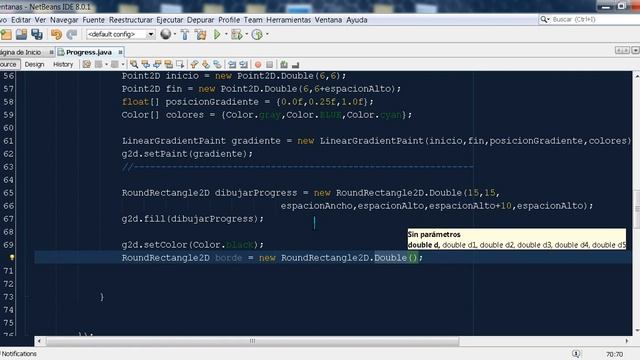The image size is (640, 360).
Task: Click the Notifications label in status bar
Action: coord(19,354)
